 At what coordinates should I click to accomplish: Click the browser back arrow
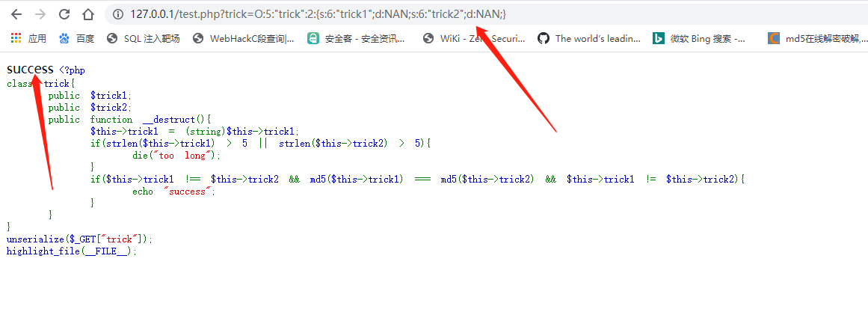tap(16, 14)
